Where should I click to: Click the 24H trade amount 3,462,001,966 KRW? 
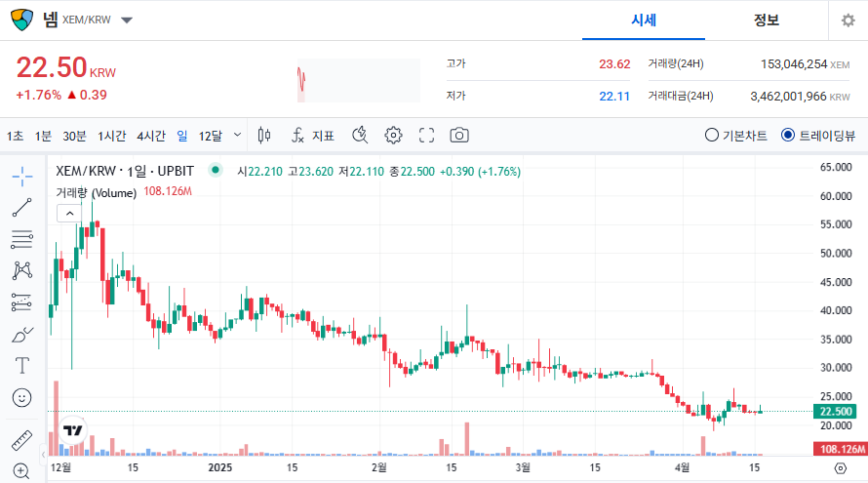tap(800, 97)
